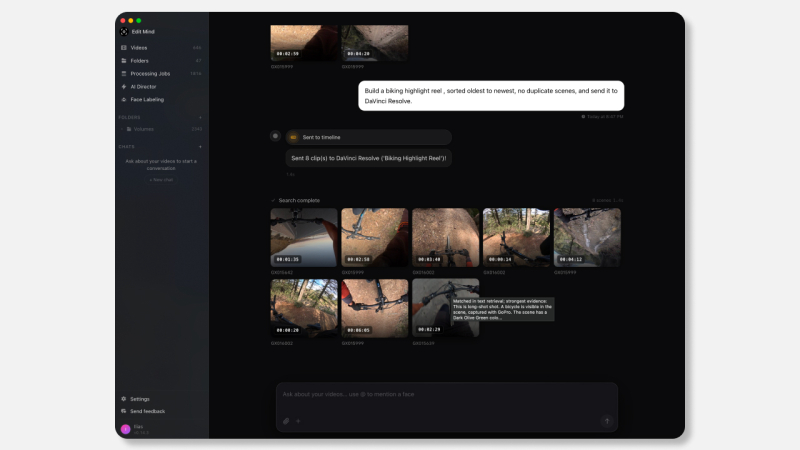Add a folder with FOLDERS plus icon
This screenshot has height=450, width=800.
200,117
